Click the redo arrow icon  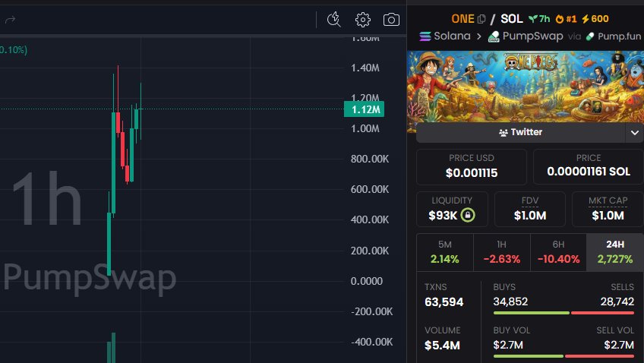pos(11,19)
